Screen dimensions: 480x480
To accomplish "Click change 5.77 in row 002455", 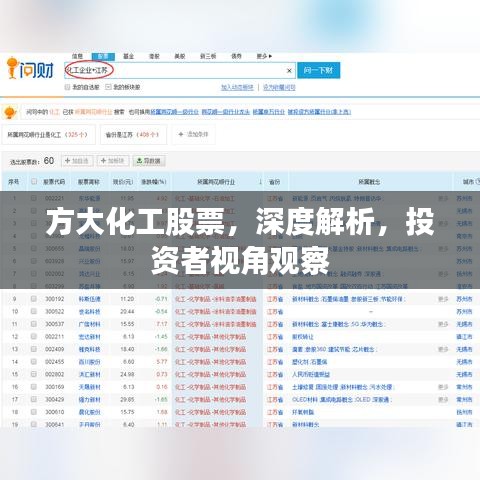I will click(x=161, y=362).
